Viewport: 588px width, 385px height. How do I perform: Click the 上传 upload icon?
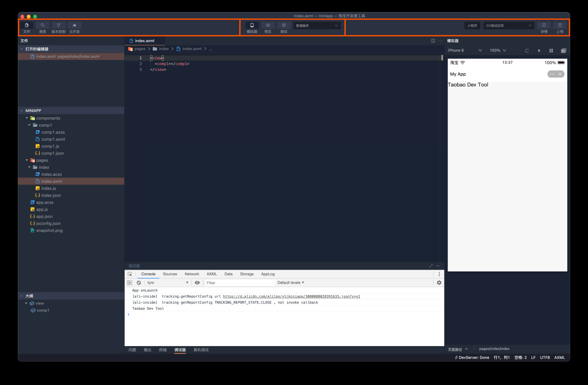click(560, 25)
